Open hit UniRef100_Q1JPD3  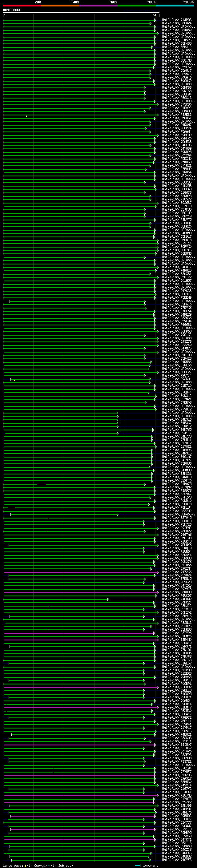coord(177,20)
